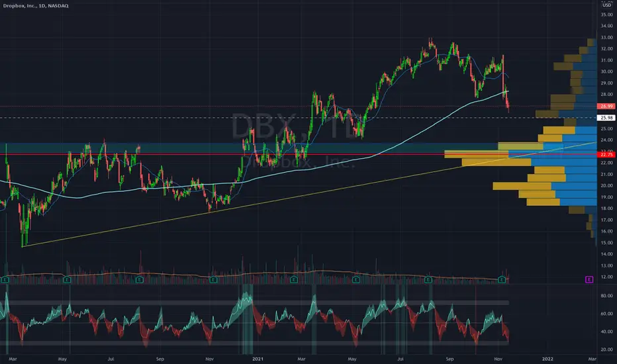Click the 30.00 price axis label
Image resolution: width=617 pixels, height=364 pixels.
(607, 71)
